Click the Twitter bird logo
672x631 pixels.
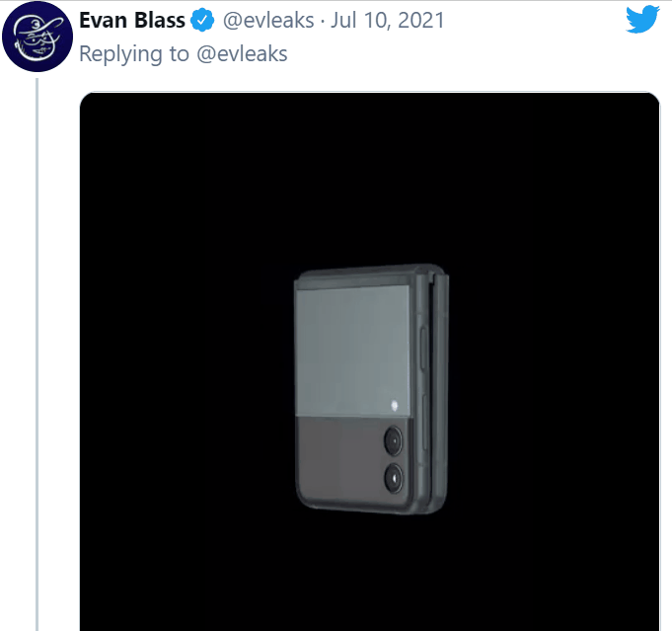tap(642, 19)
